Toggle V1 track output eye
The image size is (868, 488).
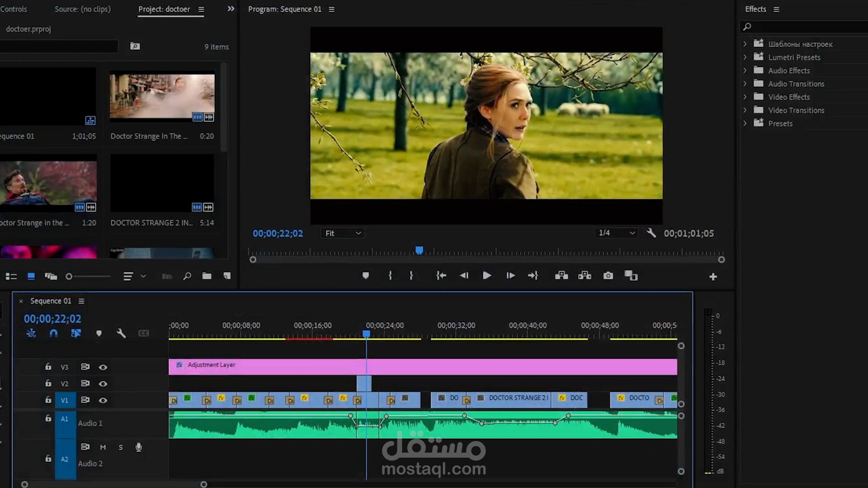point(103,400)
